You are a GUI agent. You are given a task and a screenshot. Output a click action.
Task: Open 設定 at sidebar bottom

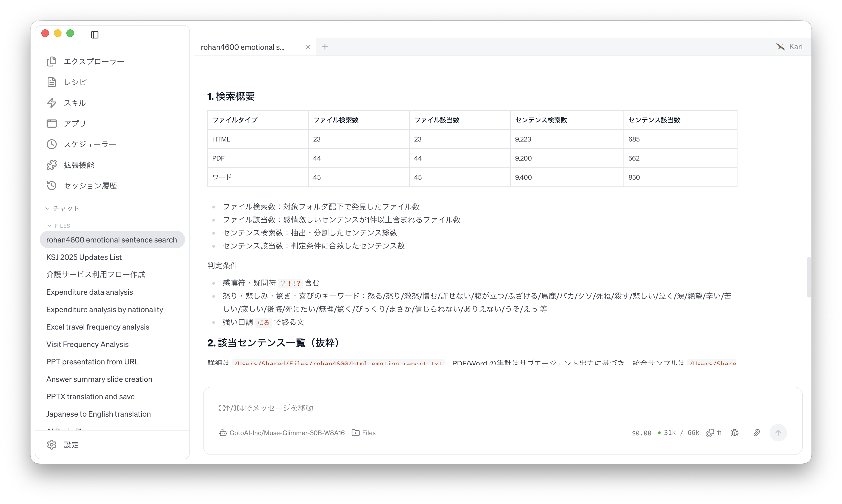click(63, 445)
